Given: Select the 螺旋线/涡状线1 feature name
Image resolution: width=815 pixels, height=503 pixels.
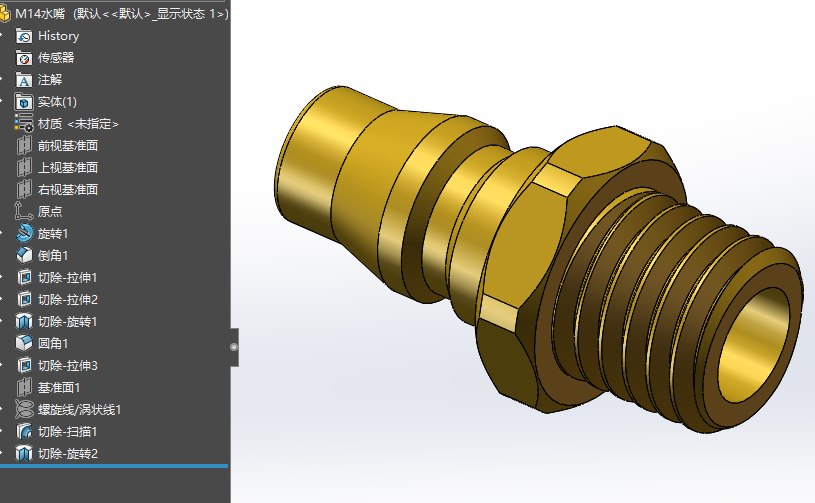Looking at the screenshot, I should 79,409.
